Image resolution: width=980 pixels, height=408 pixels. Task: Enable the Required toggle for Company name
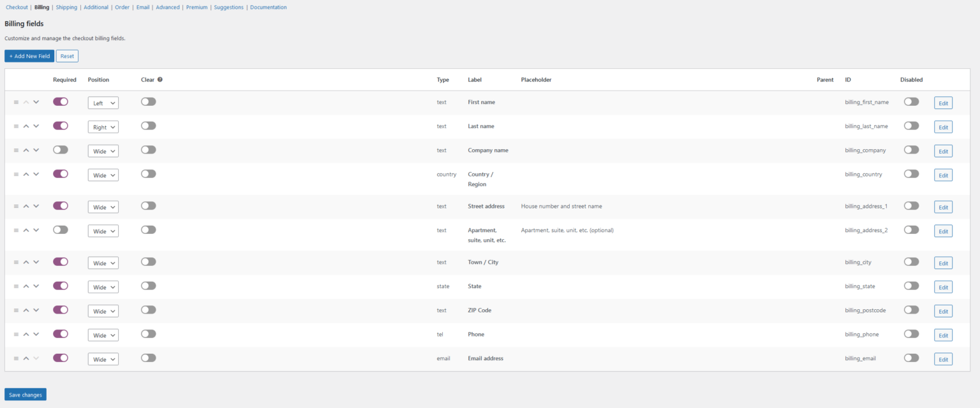coord(60,150)
